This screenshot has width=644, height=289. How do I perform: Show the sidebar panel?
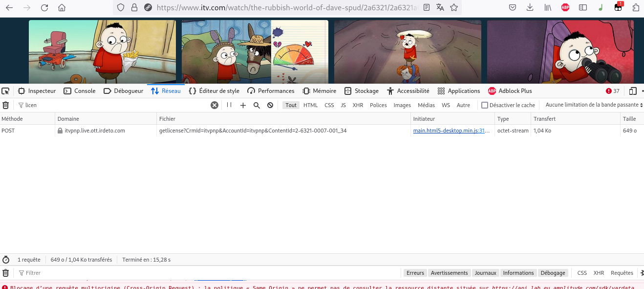[x=583, y=7]
